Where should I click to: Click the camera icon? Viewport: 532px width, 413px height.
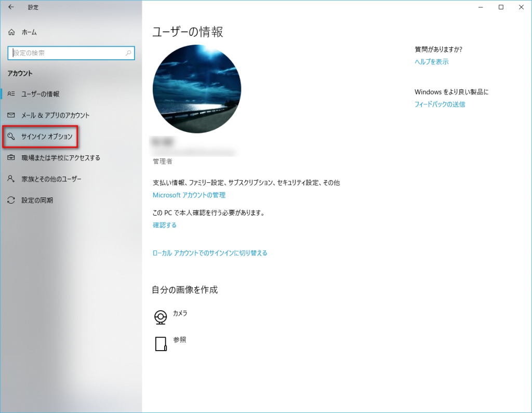[161, 317]
